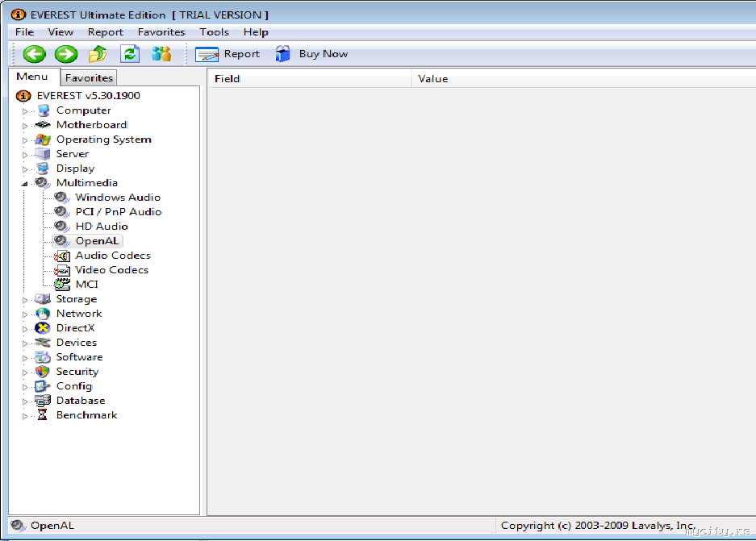756x541 pixels.
Task: Click the MCI clapperboard icon
Action: (x=62, y=285)
